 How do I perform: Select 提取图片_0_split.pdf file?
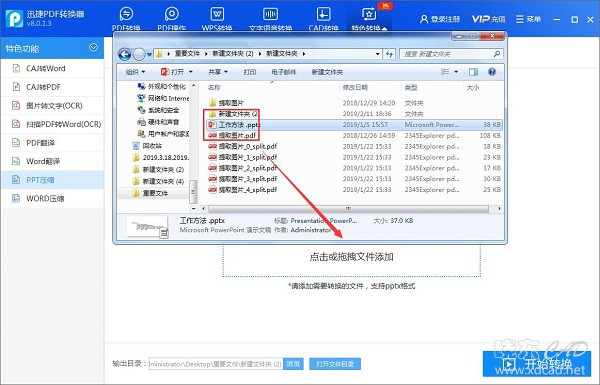click(243, 146)
